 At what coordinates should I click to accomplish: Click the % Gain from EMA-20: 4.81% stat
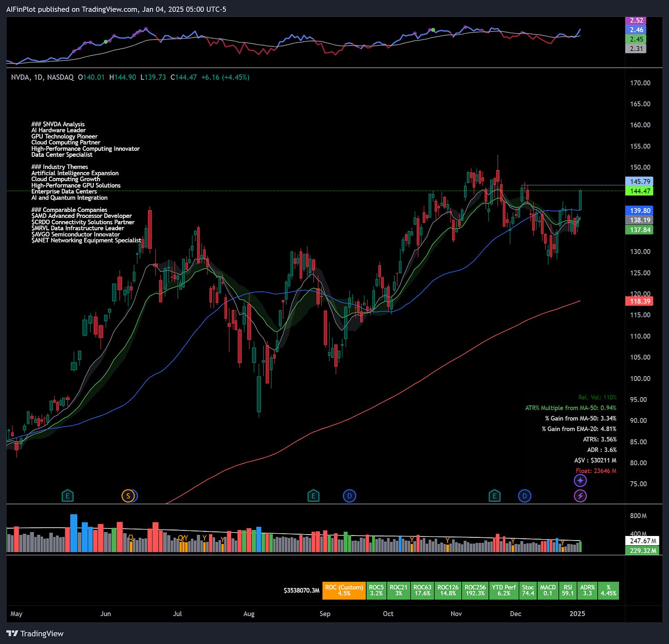[579, 429]
